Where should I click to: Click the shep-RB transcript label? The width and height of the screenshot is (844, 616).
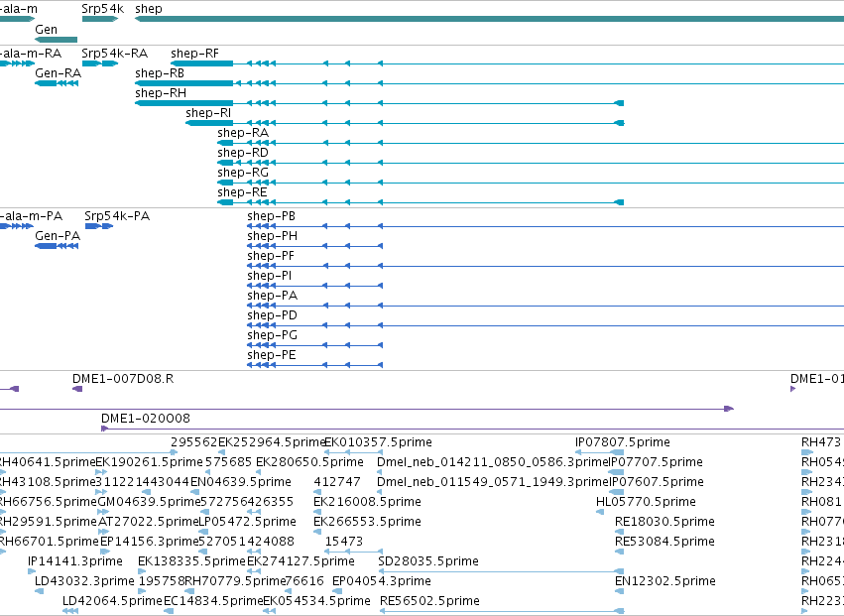click(160, 73)
